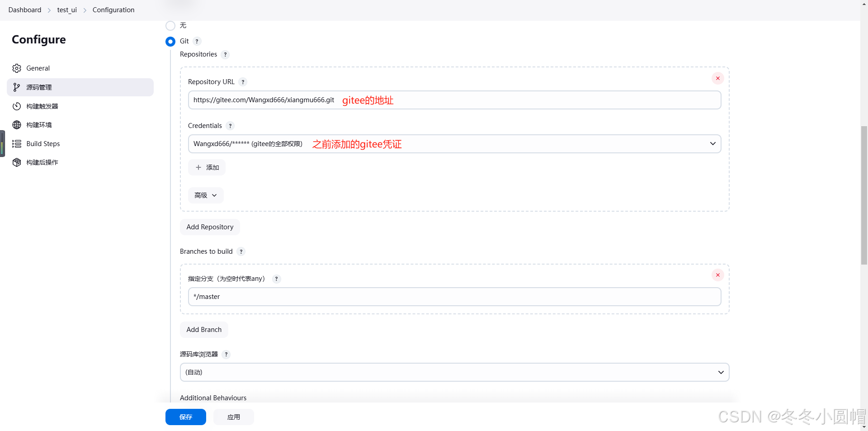Viewport: 868px width, 431px height.
Task: Go to 构建环境 section
Action: tap(80, 125)
